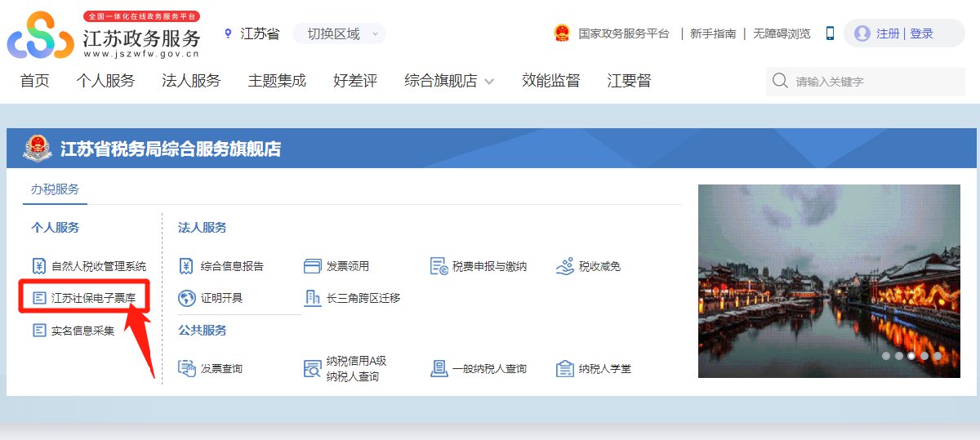Click the tax bureau emblem in blue banner
This screenshot has height=440, width=980.
click(37, 149)
